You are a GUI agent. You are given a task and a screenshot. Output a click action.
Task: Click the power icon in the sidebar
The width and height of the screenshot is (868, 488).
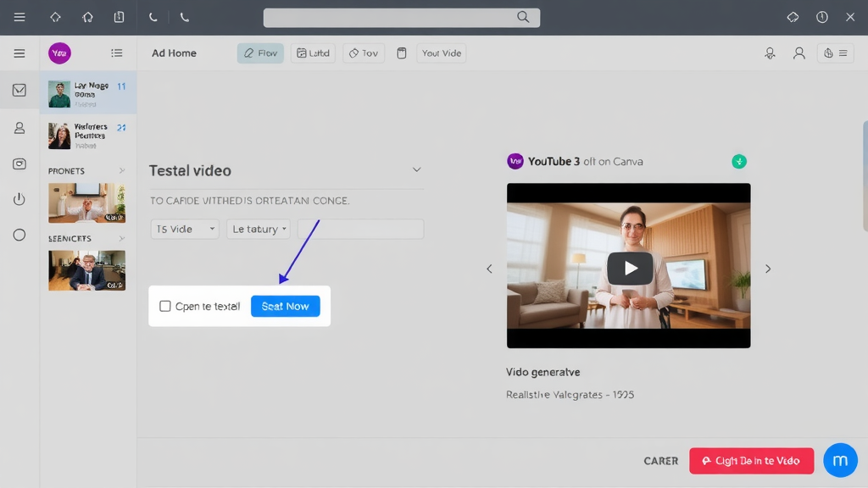[x=19, y=201]
